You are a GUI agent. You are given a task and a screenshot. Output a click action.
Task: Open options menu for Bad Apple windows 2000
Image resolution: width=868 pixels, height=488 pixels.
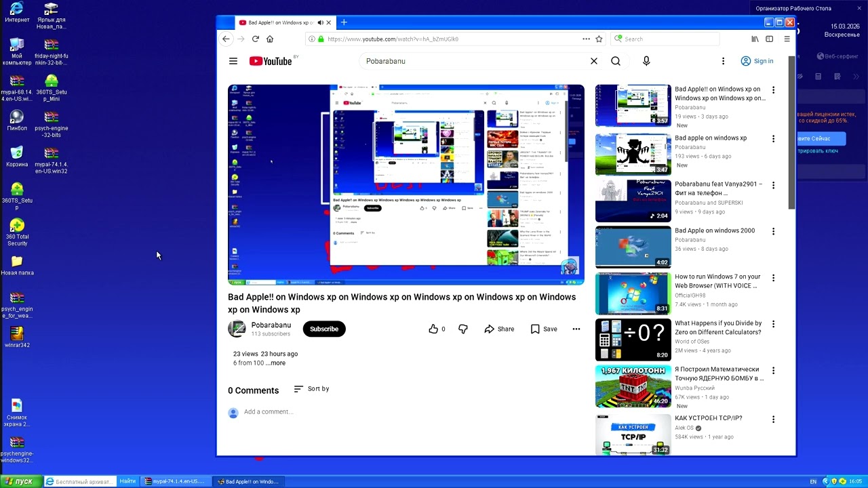pyautogui.click(x=773, y=232)
